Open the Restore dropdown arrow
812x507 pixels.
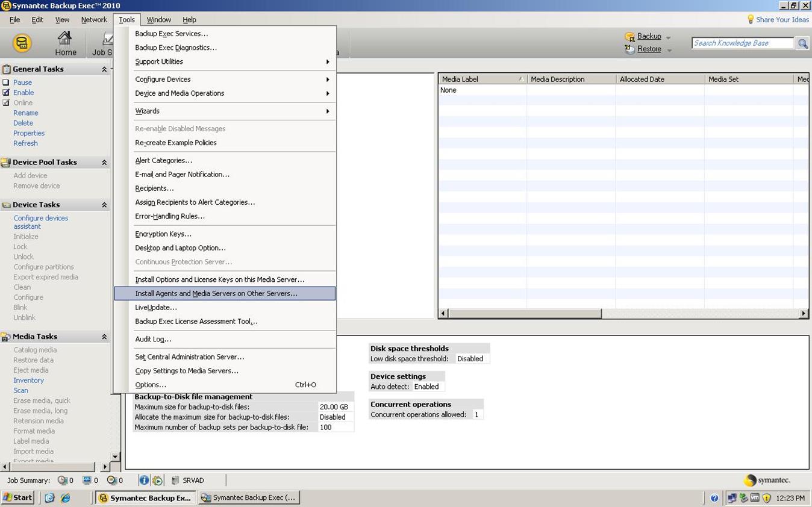pos(669,50)
